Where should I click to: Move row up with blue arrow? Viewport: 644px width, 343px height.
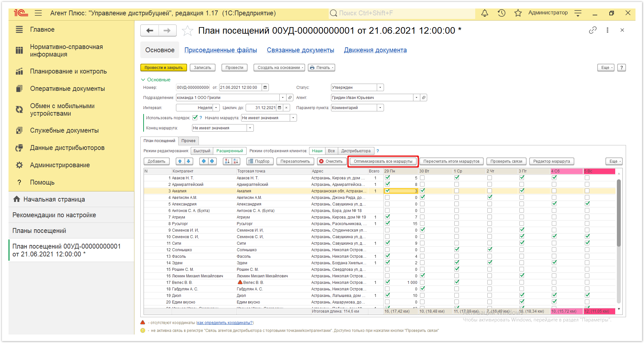180,161
